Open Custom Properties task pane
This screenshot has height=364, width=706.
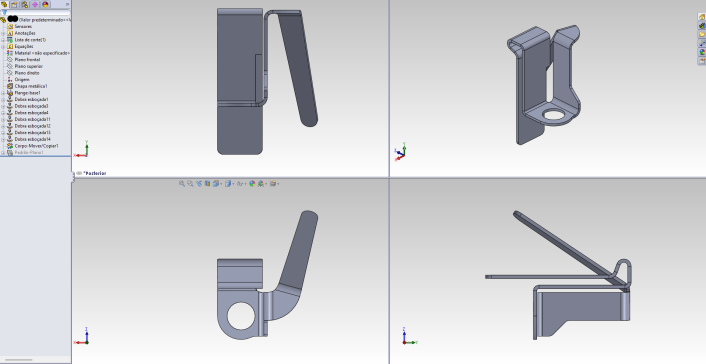(701, 61)
